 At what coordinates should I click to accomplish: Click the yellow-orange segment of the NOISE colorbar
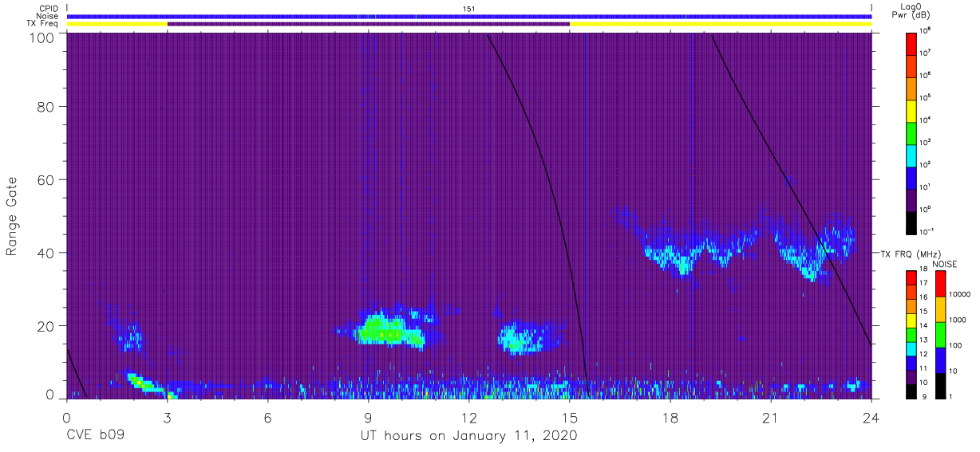[940, 309]
